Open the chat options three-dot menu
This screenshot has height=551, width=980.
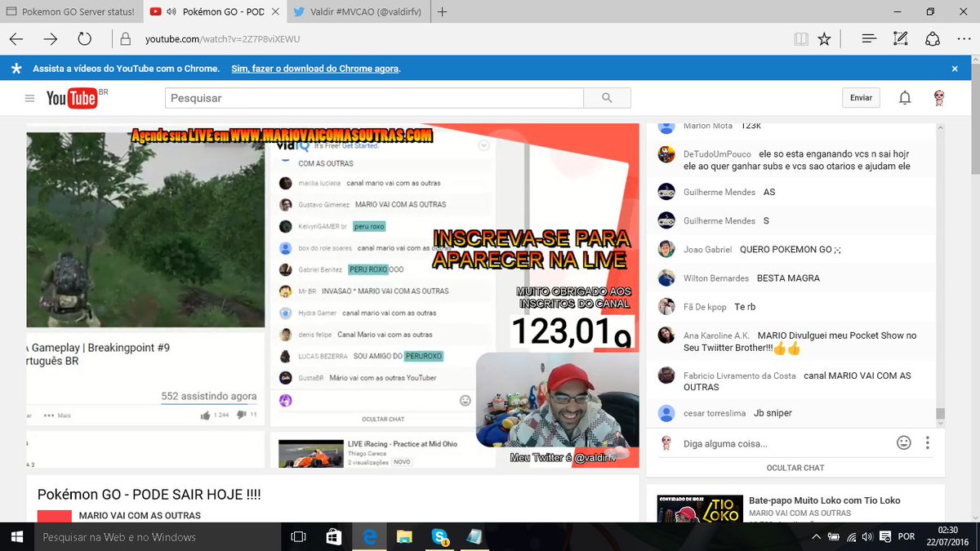point(928,442)
